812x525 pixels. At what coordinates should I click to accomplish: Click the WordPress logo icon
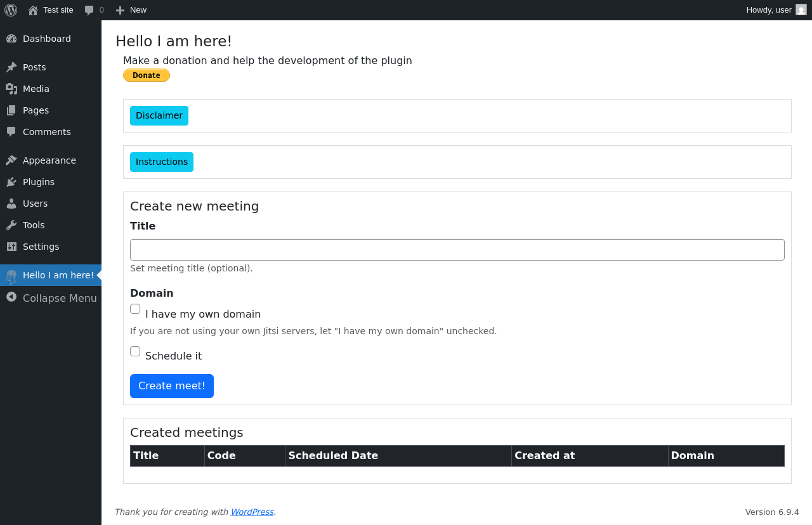(x=11, y=10)
